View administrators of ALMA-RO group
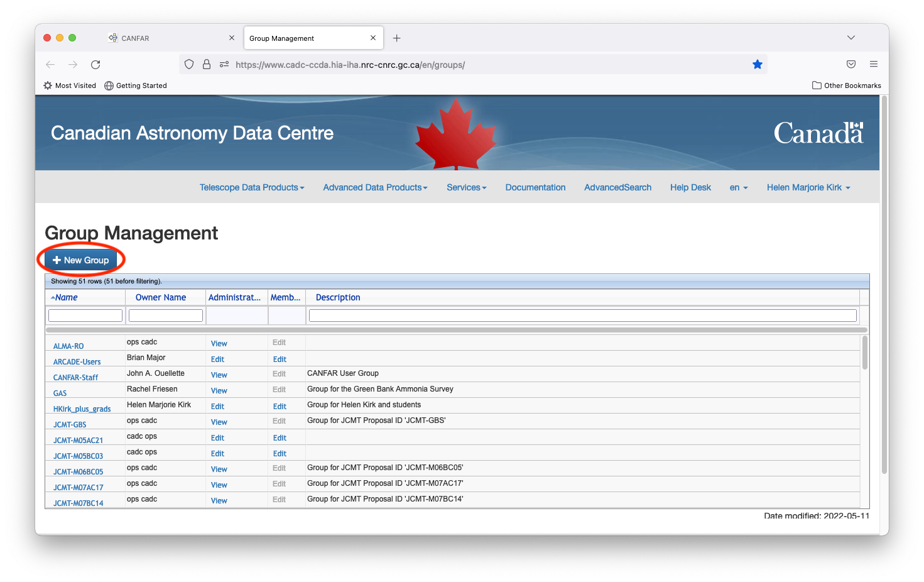924x582 pixels. click(x=219, y=344)
